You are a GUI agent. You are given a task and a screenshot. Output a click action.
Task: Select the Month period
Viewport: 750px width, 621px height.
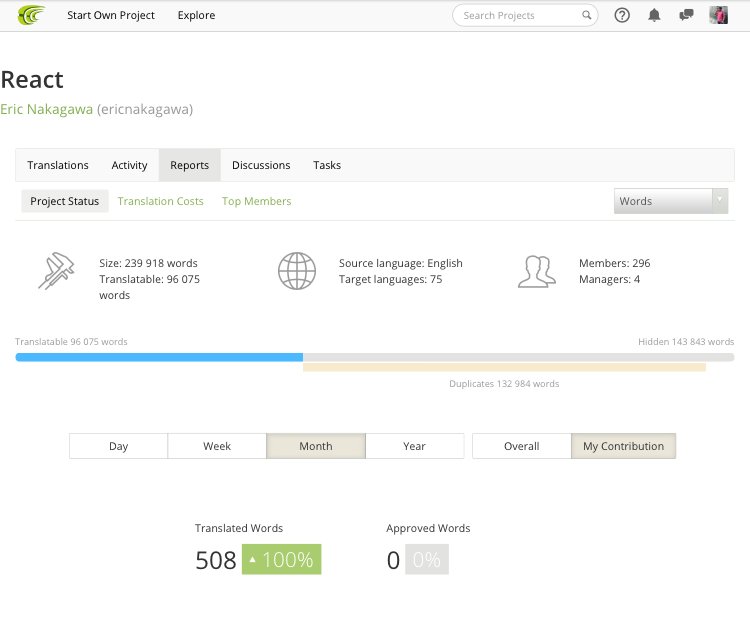[316, 446]
